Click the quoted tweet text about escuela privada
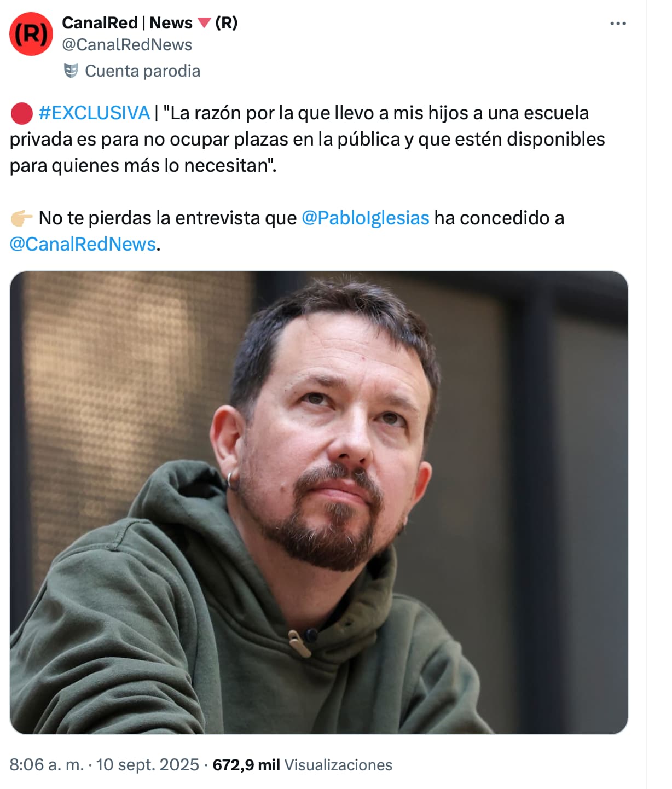The height and width of the screenshot is (789, 672). click(x=308, y=139)
